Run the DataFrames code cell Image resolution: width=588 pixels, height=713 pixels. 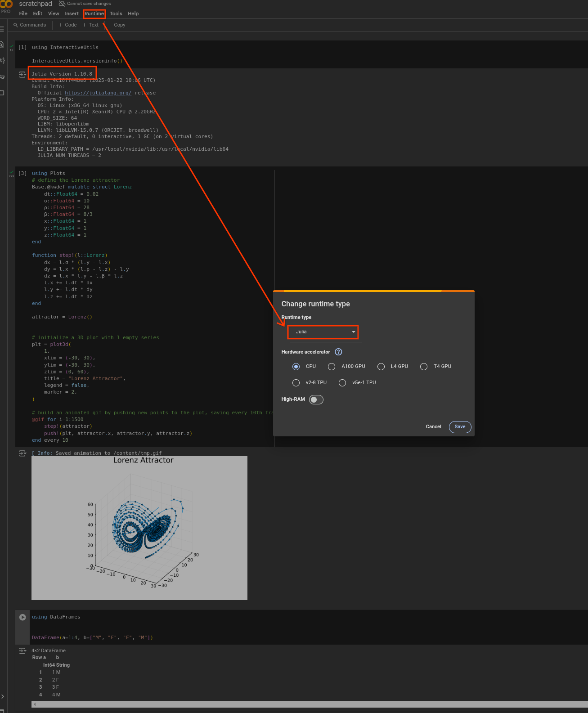(x=22, y=617)
